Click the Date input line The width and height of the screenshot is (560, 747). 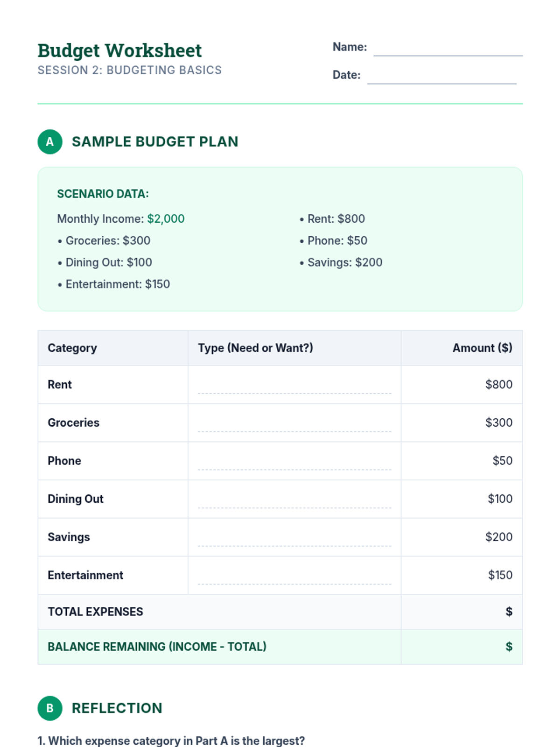[441, 77]
